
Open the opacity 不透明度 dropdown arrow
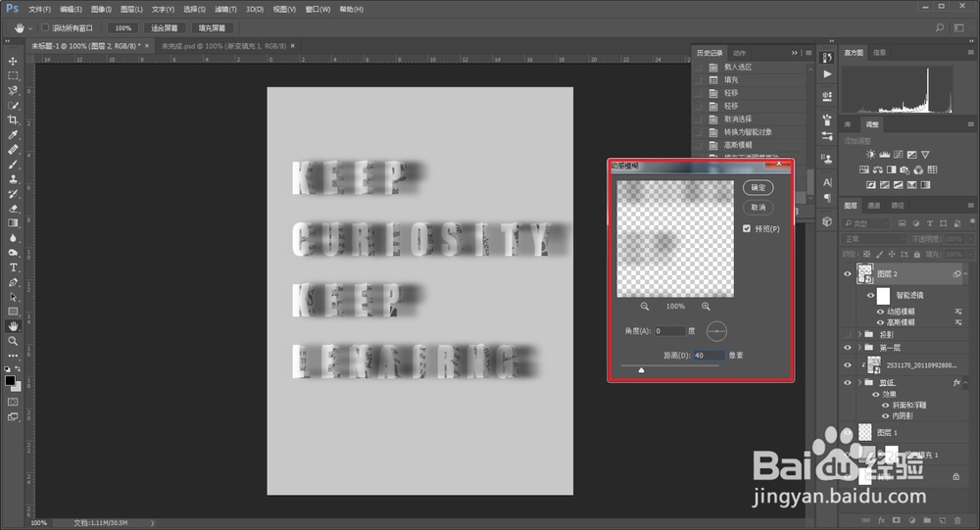tap(968, 239)
